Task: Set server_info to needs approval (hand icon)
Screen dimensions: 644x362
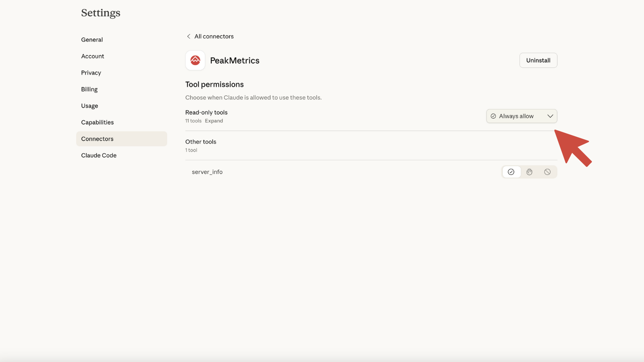Action: tap(529, 172)
